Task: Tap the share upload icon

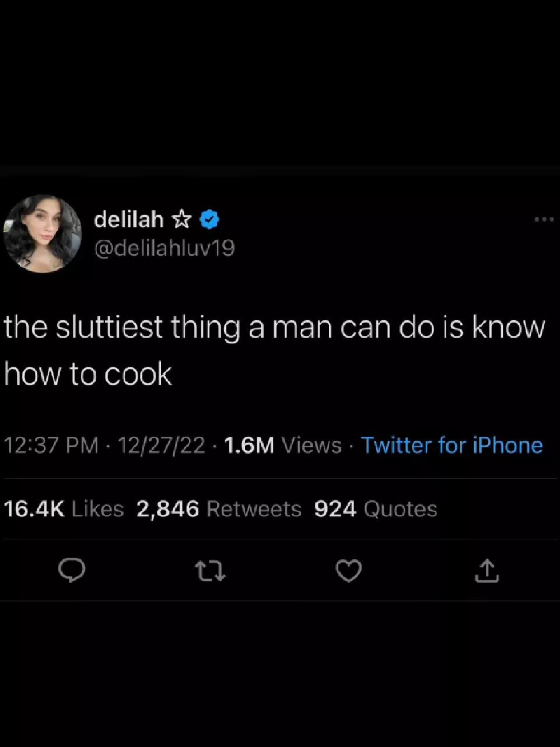Action: (x=487, y=571)
